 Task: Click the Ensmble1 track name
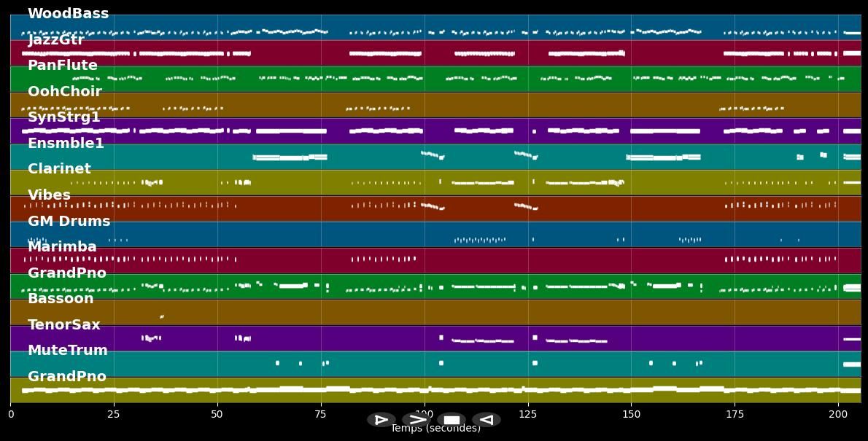click(x=66, y=144)
